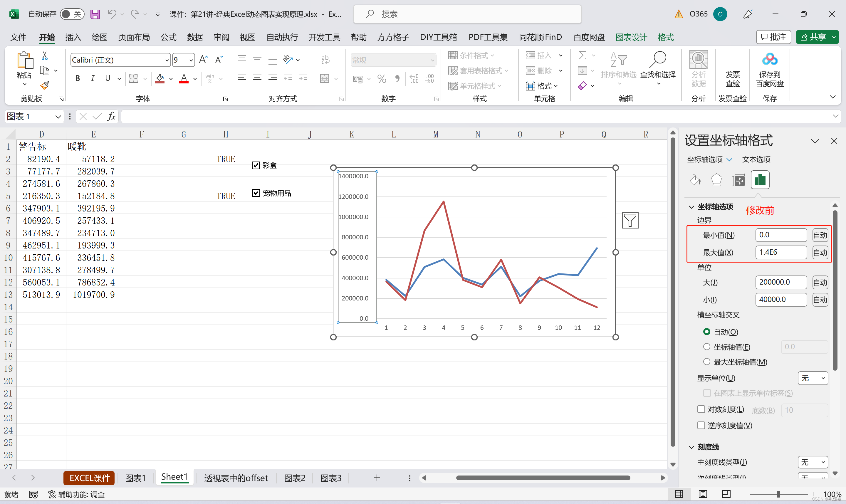This screenshot has height=504, width=846.
Task: Select Axis Options bar chart tab
Action: pos(760,180)
